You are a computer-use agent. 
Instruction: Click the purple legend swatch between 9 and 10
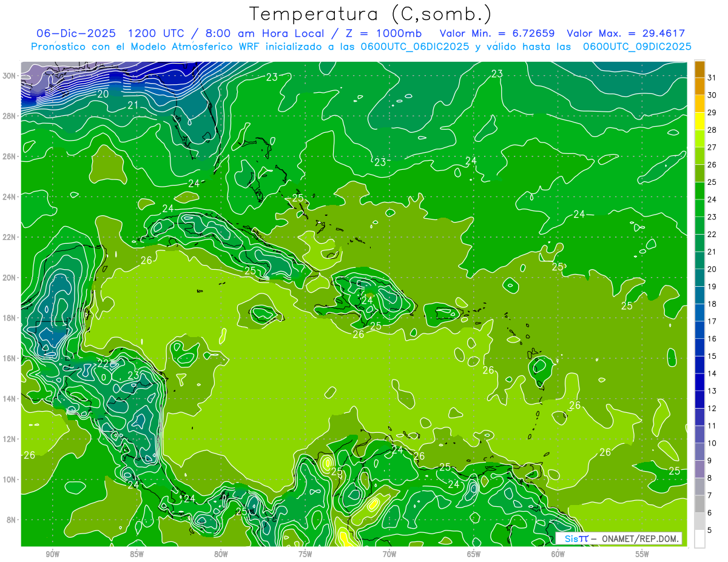(x=699, y=452)
